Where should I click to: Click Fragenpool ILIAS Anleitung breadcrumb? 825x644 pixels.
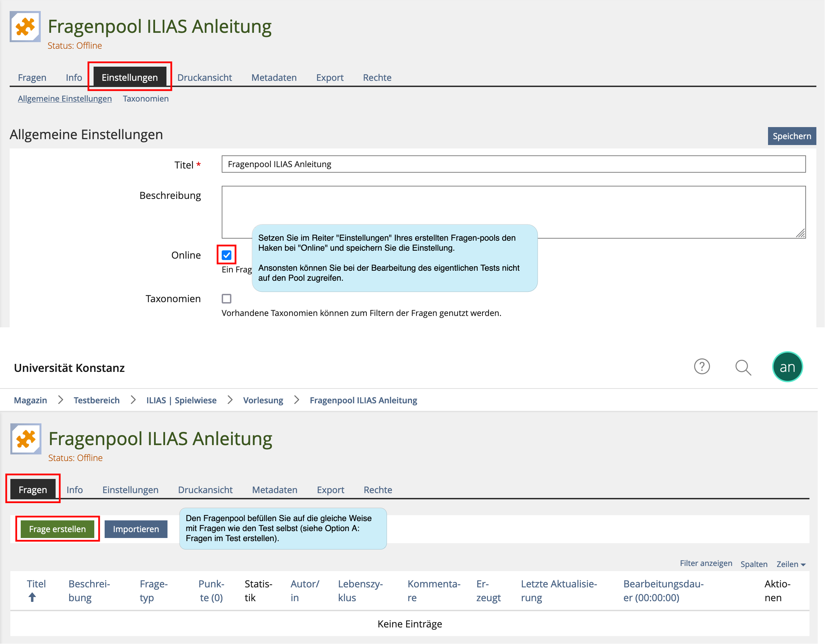pos(364,400)
